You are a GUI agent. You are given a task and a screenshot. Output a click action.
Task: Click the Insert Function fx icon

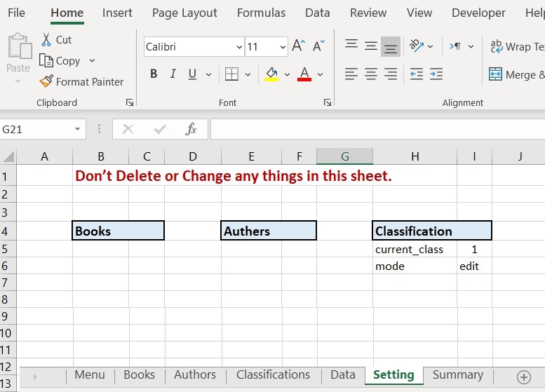[x=191, y=129]
